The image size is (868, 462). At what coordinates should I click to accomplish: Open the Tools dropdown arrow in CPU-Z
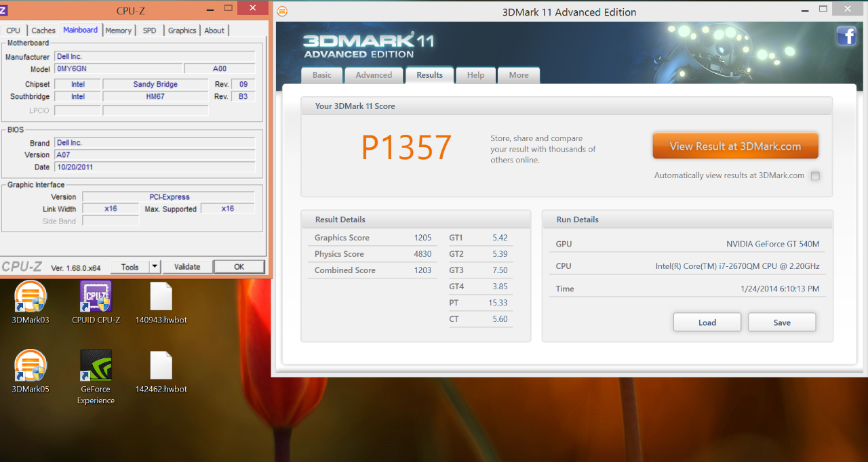click(x=155, y=267)
